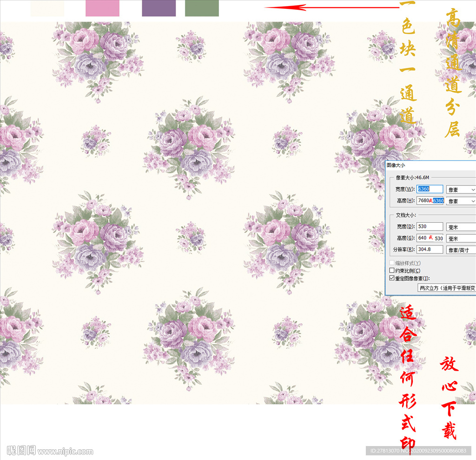Click the purple color swatch at top

(x=159, y=8)
